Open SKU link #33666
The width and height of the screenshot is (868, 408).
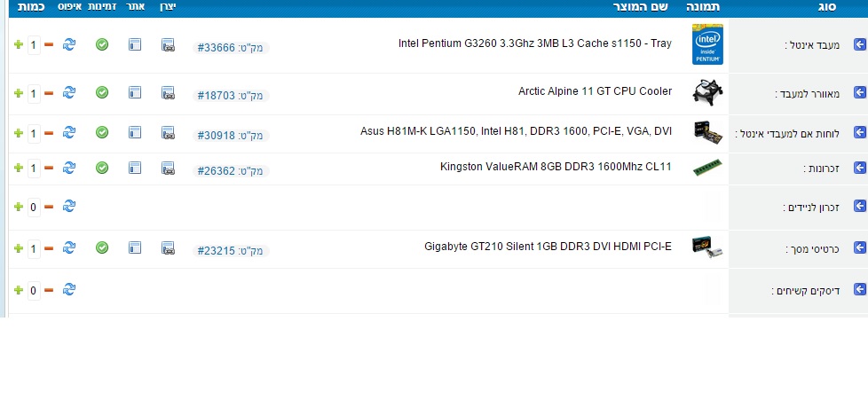click(x=216, y=47)
